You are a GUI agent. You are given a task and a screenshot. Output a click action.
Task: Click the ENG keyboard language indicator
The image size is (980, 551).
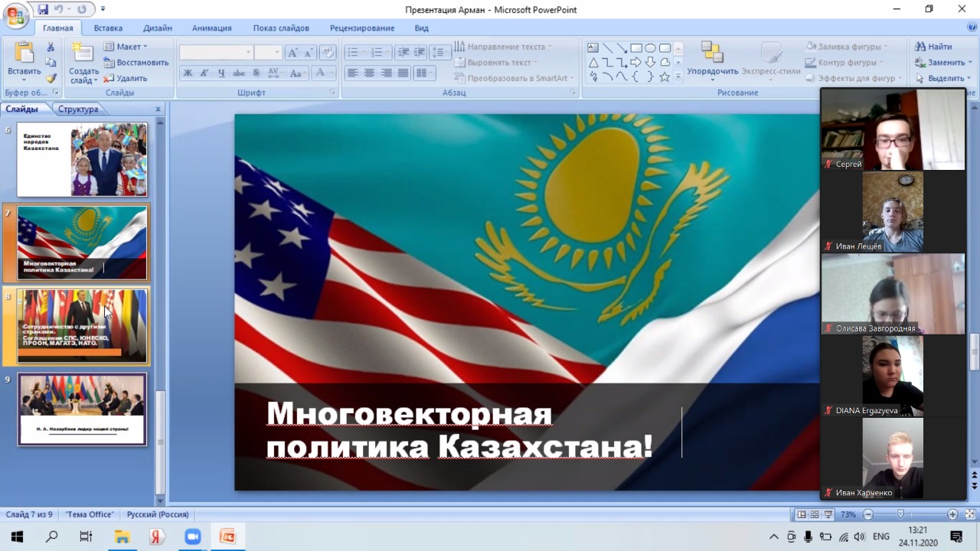click(x=881, y=536)
